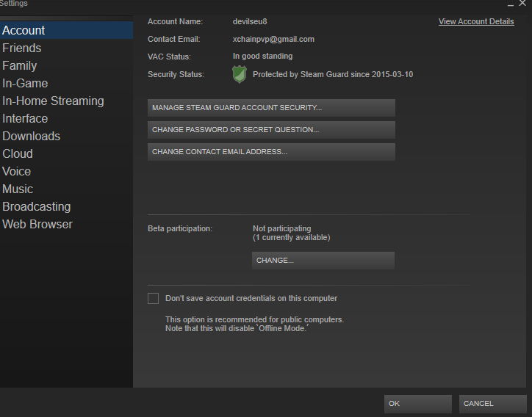The height and width of the screenshot is (417, 532).
Task: Click 'Don't save account credentials on this computer' label
Action: [251, 298]
